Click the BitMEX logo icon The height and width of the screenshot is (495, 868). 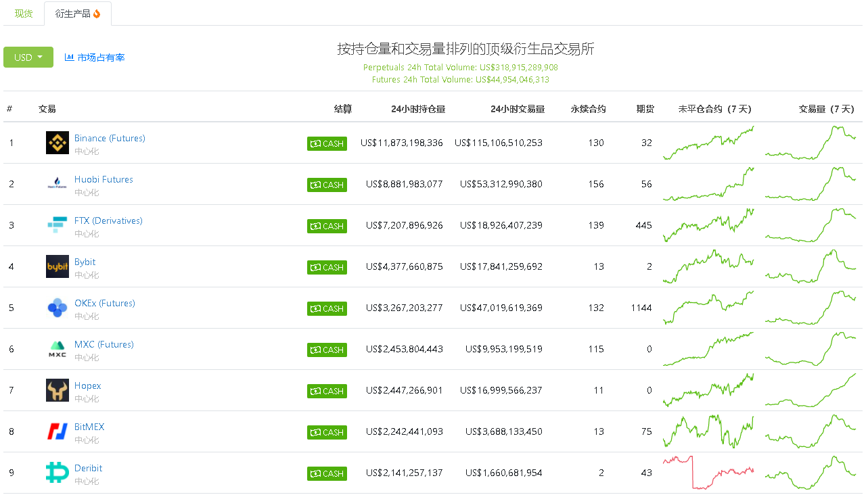tap(58, 431)
